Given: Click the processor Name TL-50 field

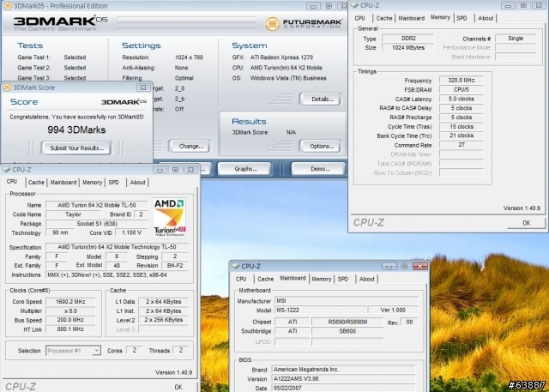Looking at the screenshot, I should 97,205.
